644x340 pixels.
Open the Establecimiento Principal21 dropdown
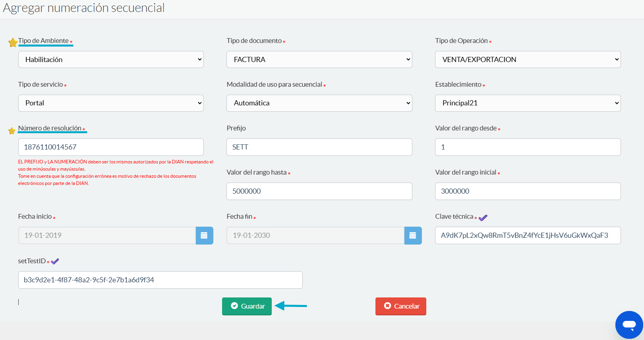point(528,103)
